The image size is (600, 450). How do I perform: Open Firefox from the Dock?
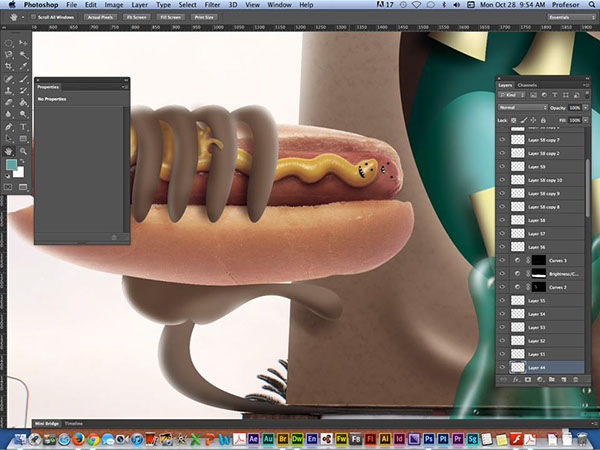pyautogui.click(x=78, y=439)
